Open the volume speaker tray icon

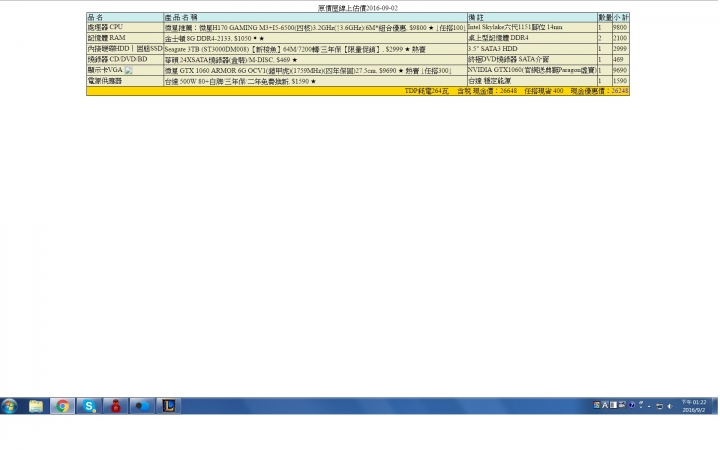pyautogui.click(x=670, y=406)
